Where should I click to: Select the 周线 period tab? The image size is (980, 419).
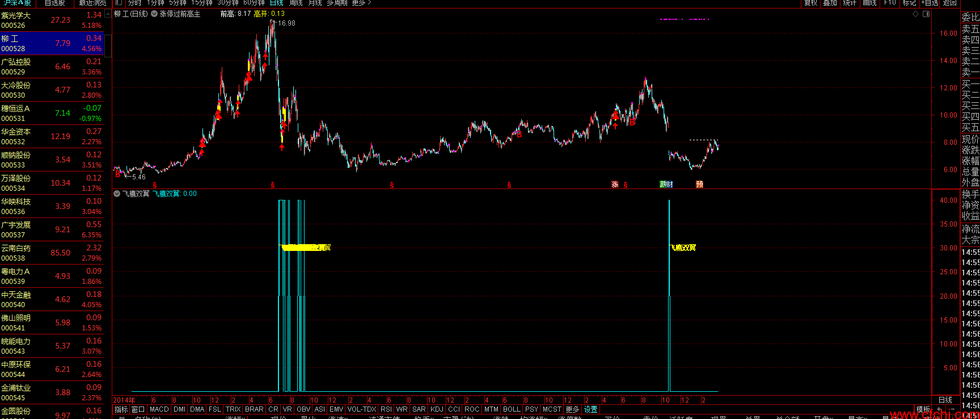(296, 3)
